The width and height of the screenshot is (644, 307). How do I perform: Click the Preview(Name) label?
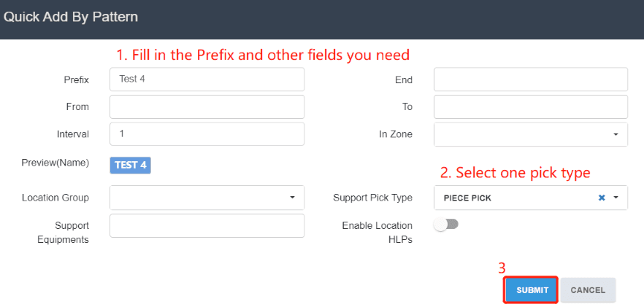point(55,163)
